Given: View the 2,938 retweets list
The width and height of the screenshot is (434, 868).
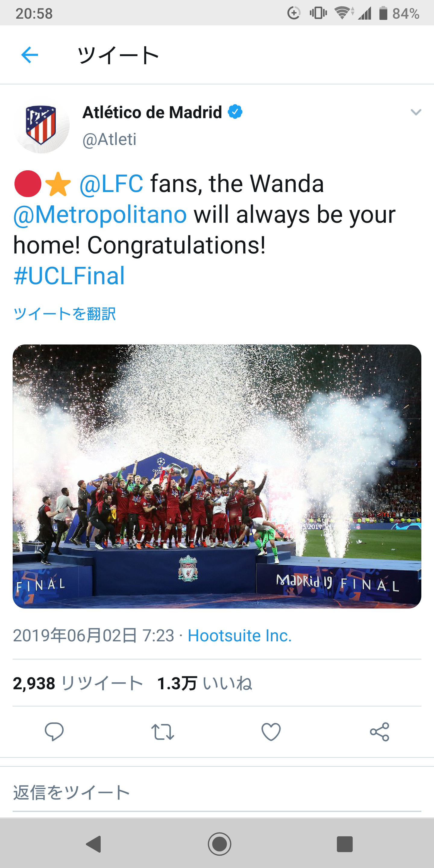Looking at the screenshot, I should [78, 683].
